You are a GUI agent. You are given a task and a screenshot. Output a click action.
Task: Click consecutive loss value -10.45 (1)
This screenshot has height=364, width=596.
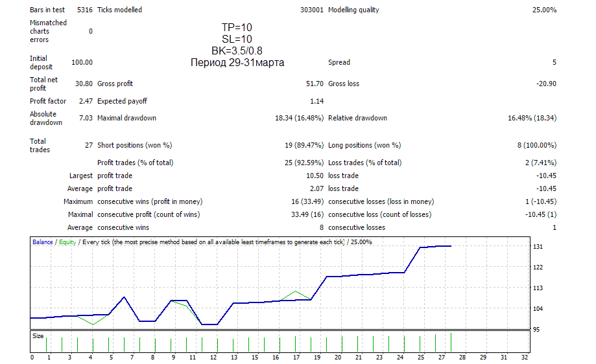point(541,214)
